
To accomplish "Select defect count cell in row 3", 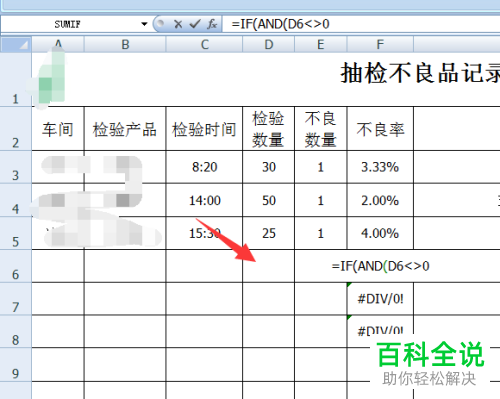I will click(x=321, y=167).
